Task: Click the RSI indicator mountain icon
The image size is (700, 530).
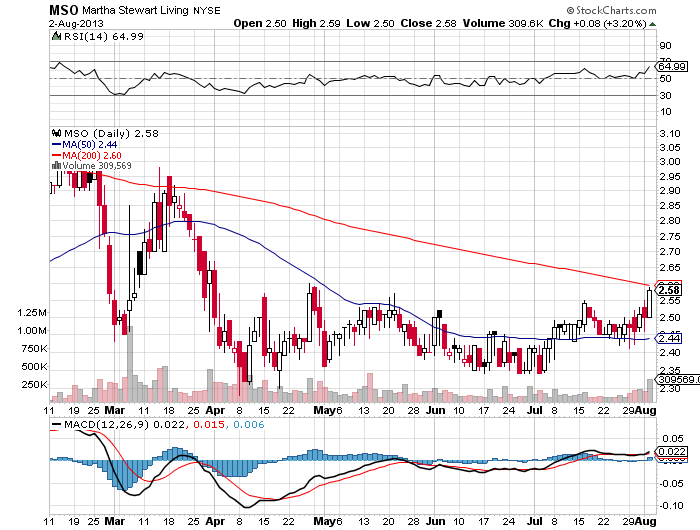Action: tap(56, 37)
